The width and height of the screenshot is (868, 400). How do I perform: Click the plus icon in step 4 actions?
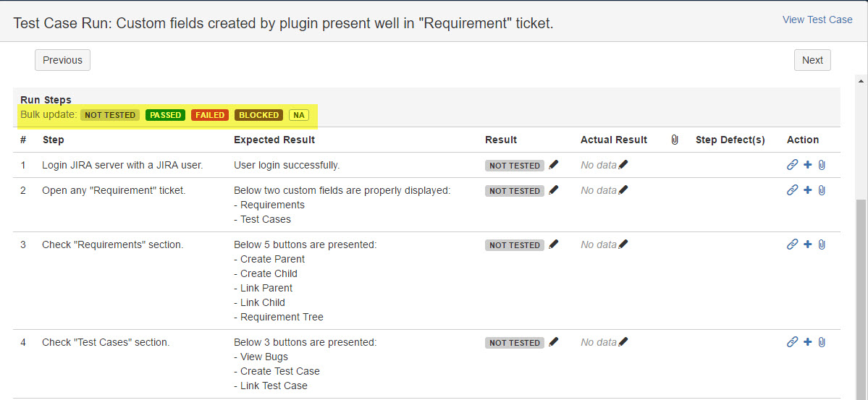coord(808,342)
